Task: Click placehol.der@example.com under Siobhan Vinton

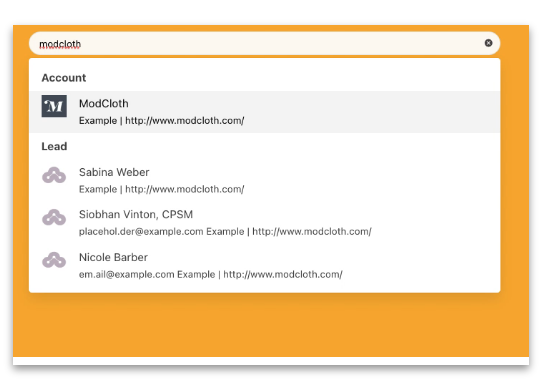Action: [141, 231]
